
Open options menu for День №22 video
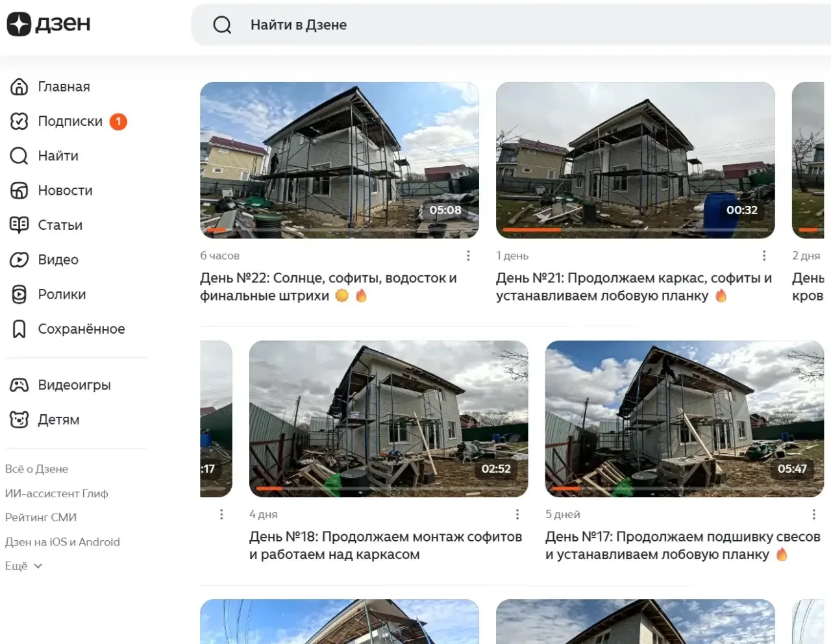(x=468, y=256)
